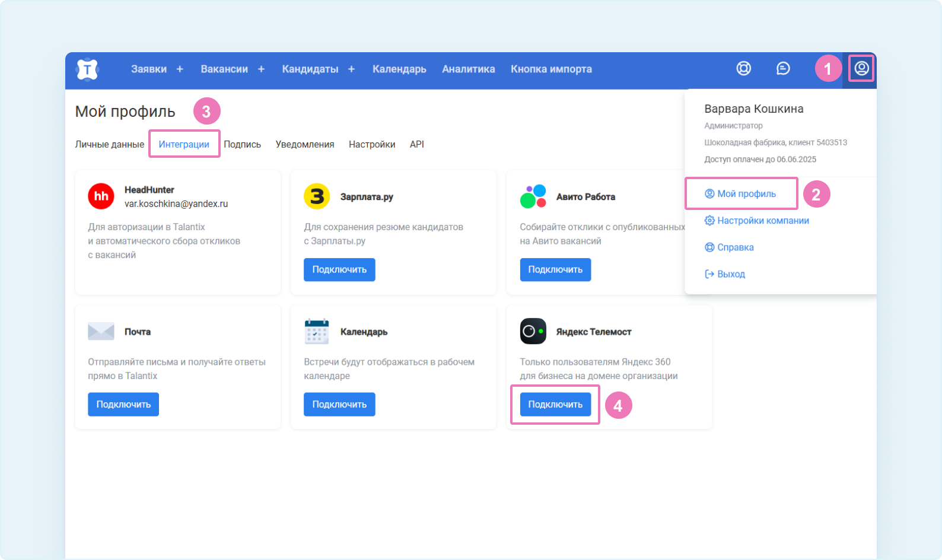
Task: Switch to the Уведомления tab
Action: 305,144
